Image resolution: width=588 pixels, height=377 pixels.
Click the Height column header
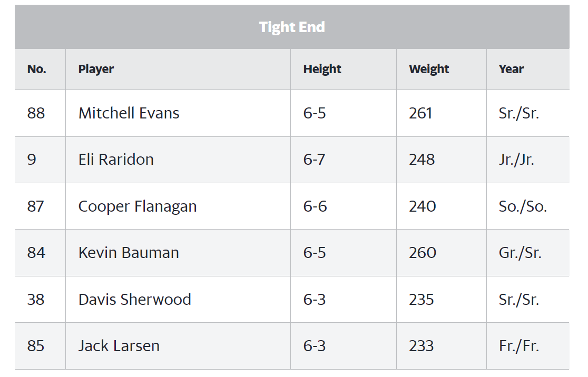pos(322,70)
